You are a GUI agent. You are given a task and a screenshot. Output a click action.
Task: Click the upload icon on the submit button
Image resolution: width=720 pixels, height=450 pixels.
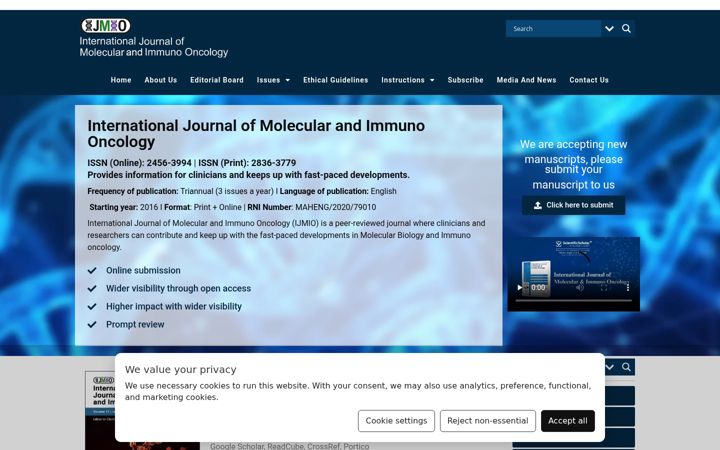[538, 205]
